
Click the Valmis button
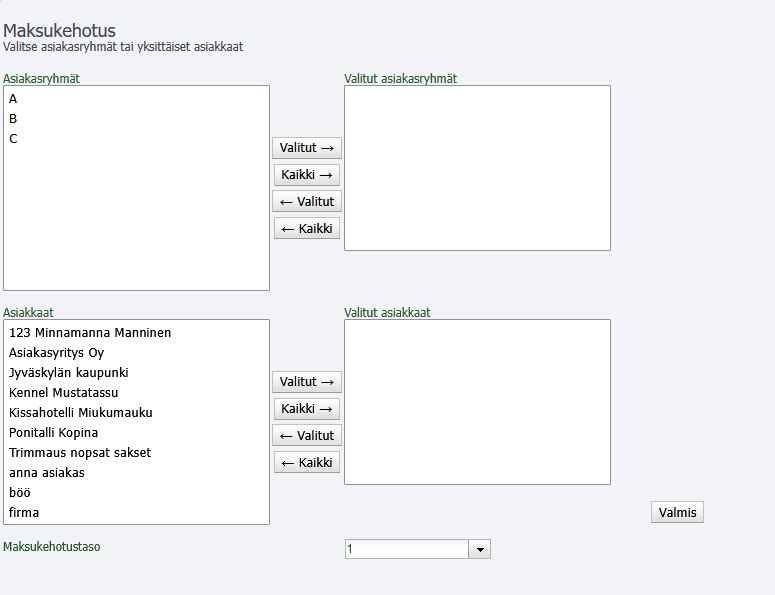(x=677, y=512)
